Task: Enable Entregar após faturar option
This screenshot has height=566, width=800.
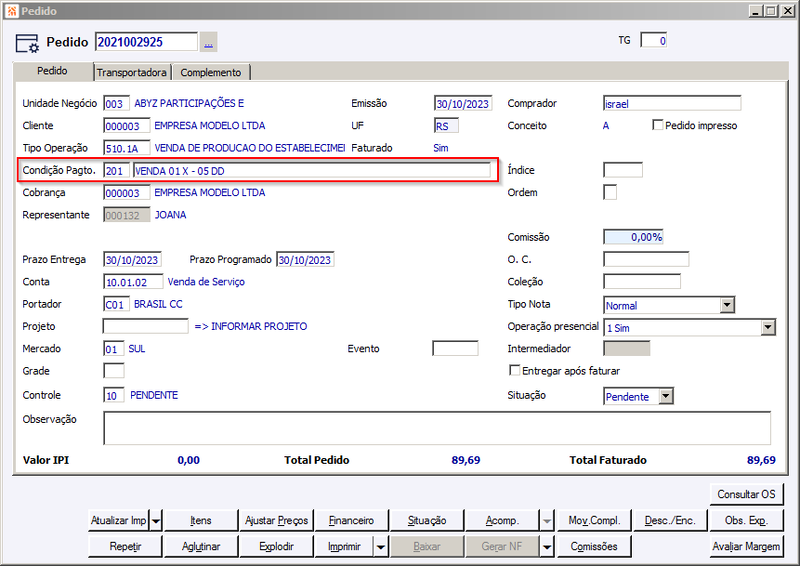Action: (x=514, y=370)
